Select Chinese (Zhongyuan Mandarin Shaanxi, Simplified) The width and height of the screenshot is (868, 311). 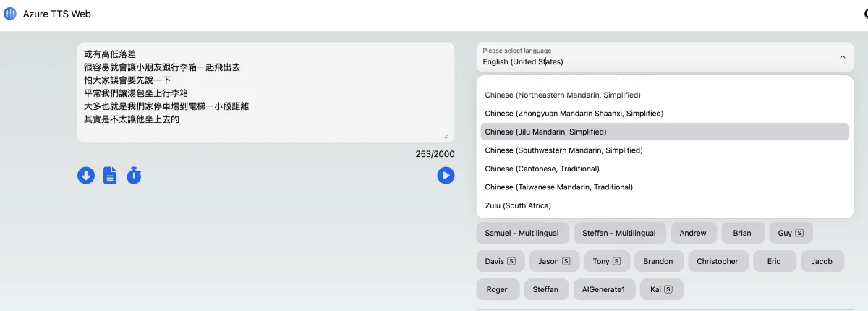click(x=574, y=113)
